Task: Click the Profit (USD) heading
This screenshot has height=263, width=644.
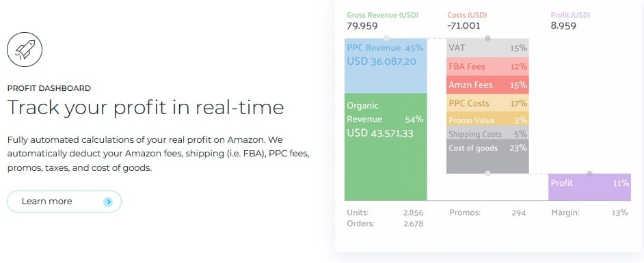Action: pos(570,15)
